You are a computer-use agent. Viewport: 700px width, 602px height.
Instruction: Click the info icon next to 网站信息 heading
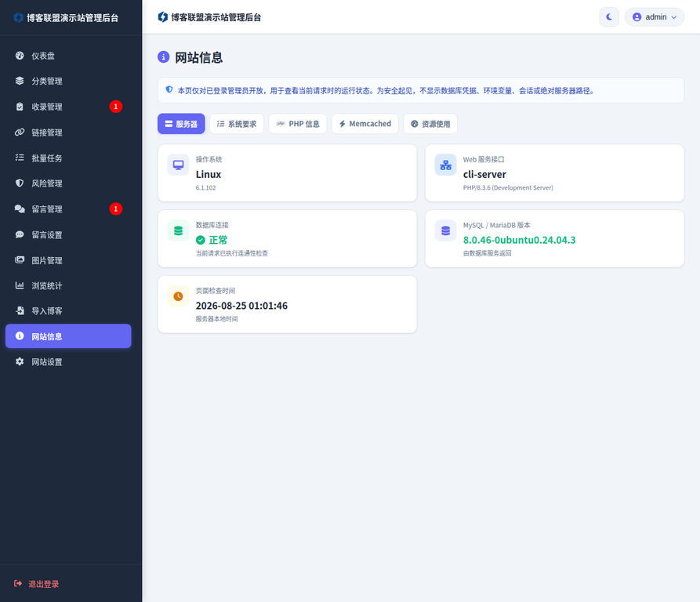click(163, 57)
